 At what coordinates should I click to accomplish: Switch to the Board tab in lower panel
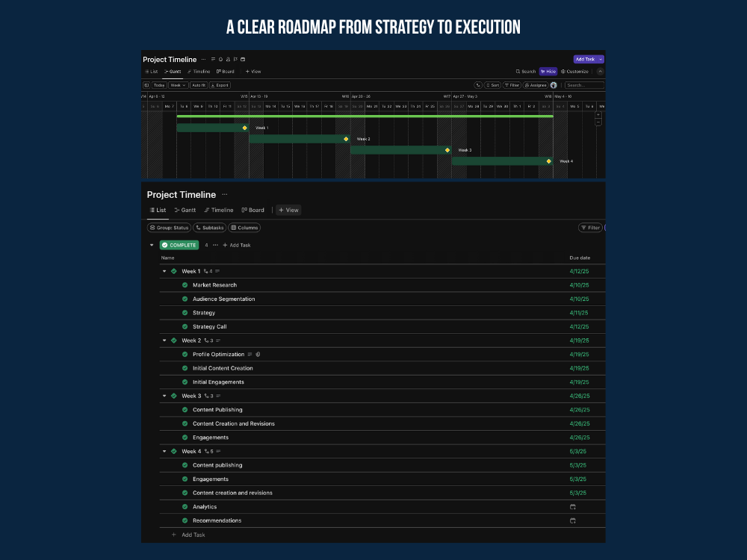coord(253,210)
